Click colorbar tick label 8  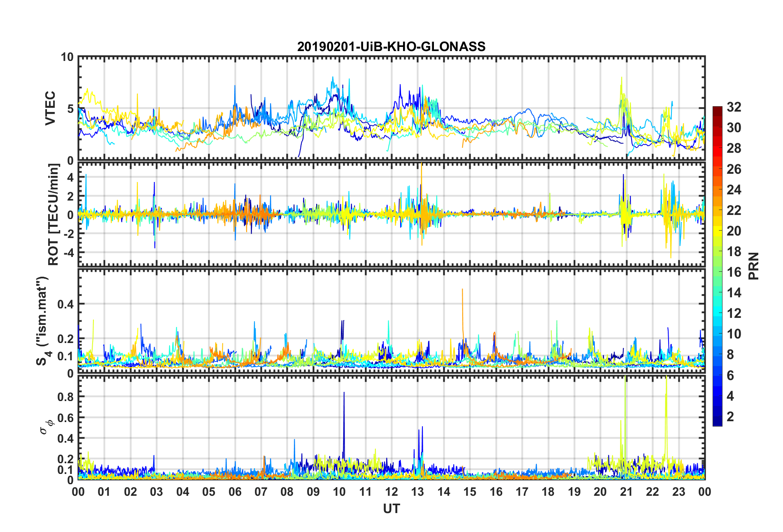click(730, 354)
